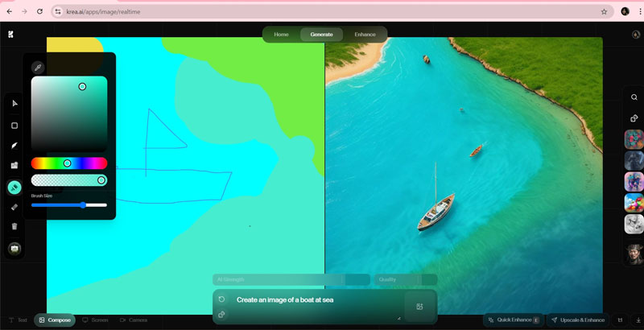Click the Quick Enhance button
This screenshot has width=644, height=330.
513,320
